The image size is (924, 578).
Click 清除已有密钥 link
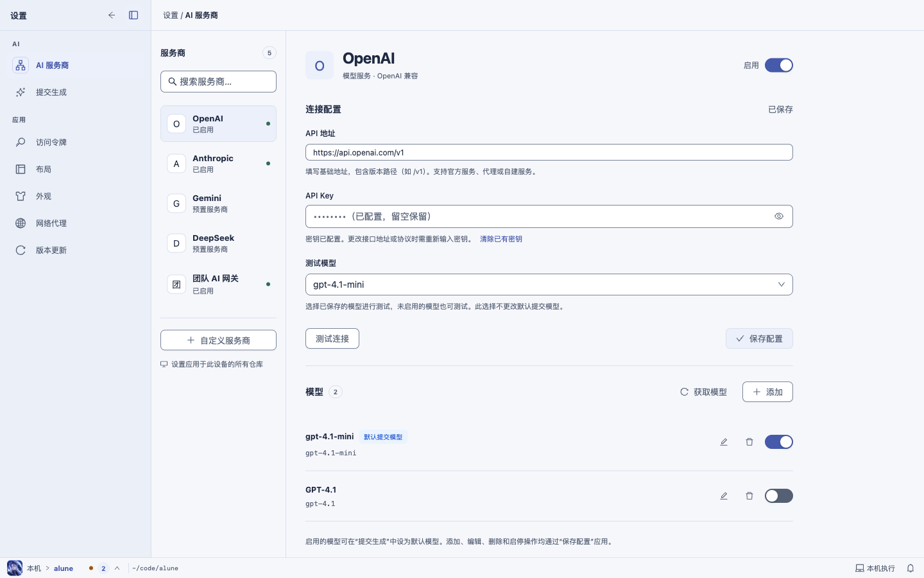click(501, 239)
